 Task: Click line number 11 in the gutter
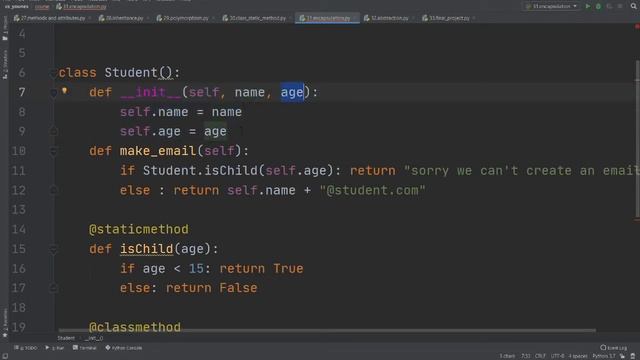18,171
